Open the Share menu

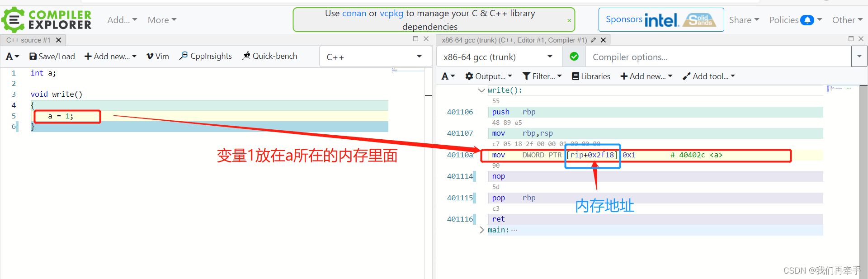tap(744, 20)
